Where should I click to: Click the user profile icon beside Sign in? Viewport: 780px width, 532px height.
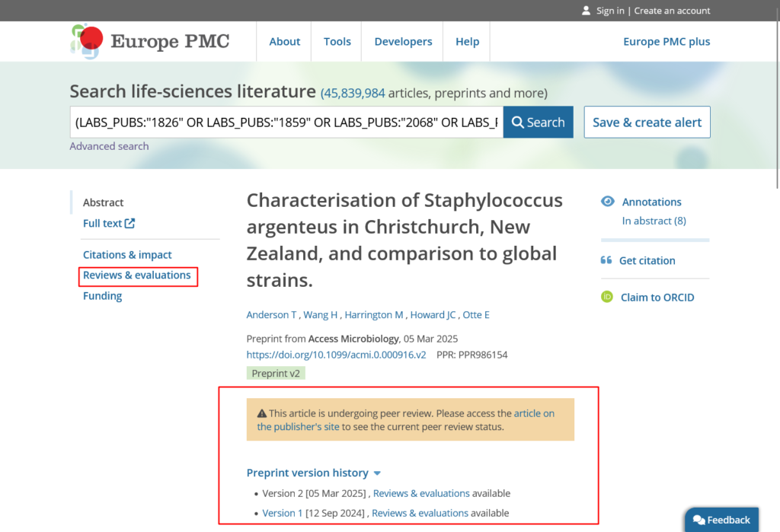[586, 11]
